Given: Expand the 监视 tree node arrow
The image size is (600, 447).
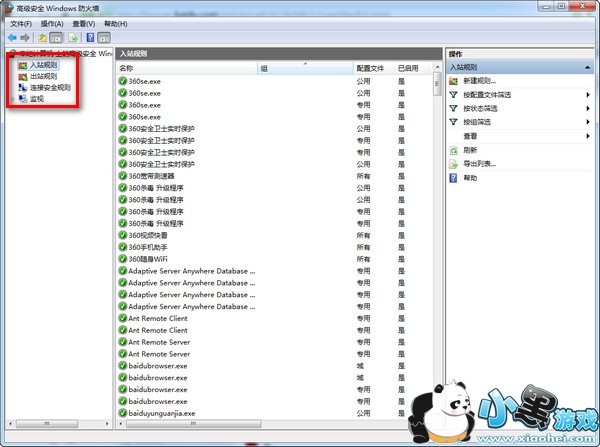Looking at the screenshot, I should point(13,99).
